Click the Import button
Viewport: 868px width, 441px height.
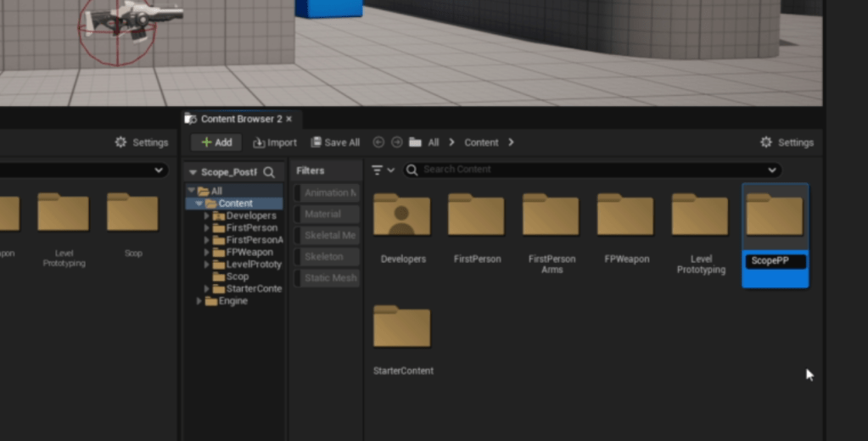pyautogui.click(x=275, y=142)
